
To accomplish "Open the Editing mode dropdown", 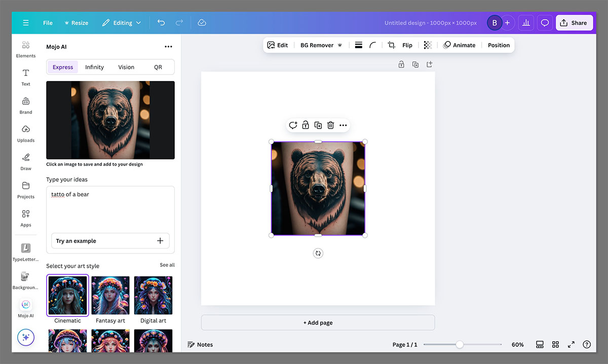I will 122,22.
